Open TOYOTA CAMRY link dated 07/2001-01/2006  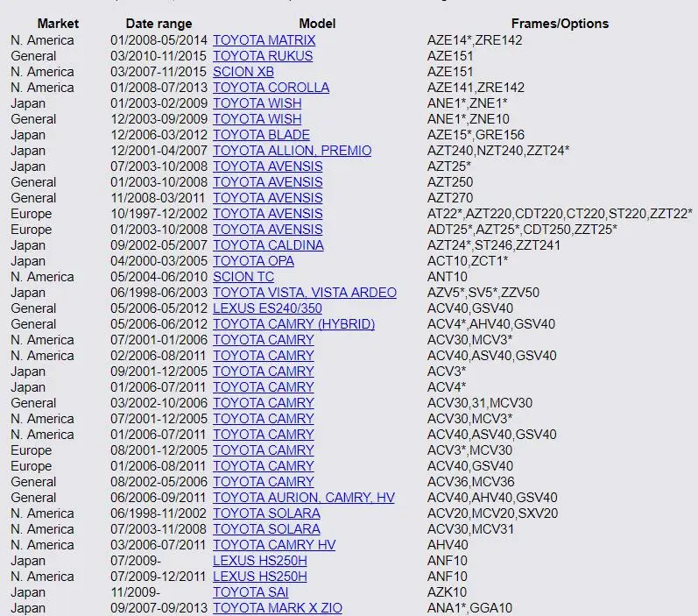click(x=264, y=340)
